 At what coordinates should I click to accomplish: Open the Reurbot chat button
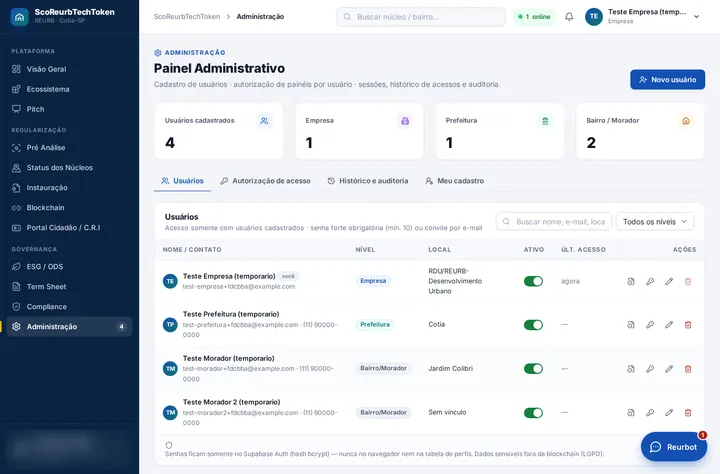point(674,446)
